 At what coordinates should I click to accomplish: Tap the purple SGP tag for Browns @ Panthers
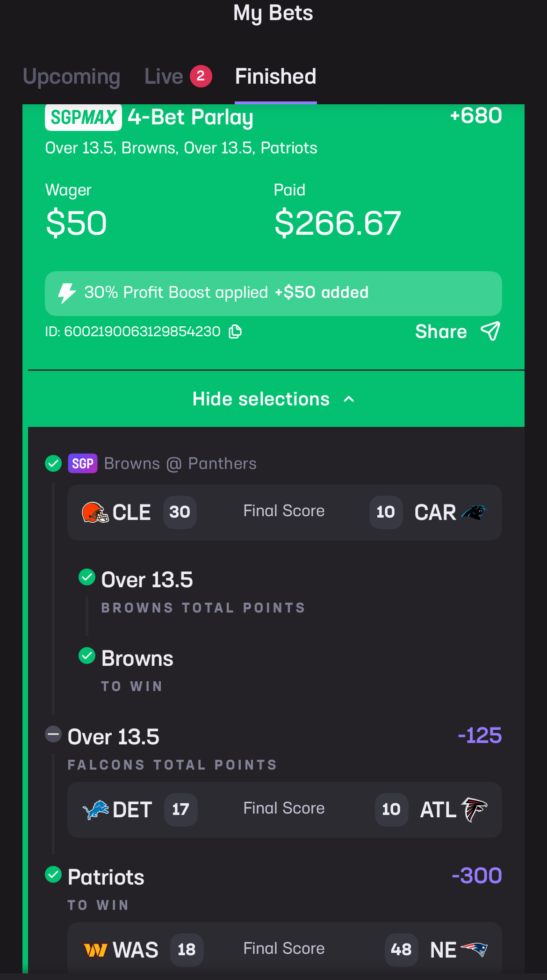point(83,463)
